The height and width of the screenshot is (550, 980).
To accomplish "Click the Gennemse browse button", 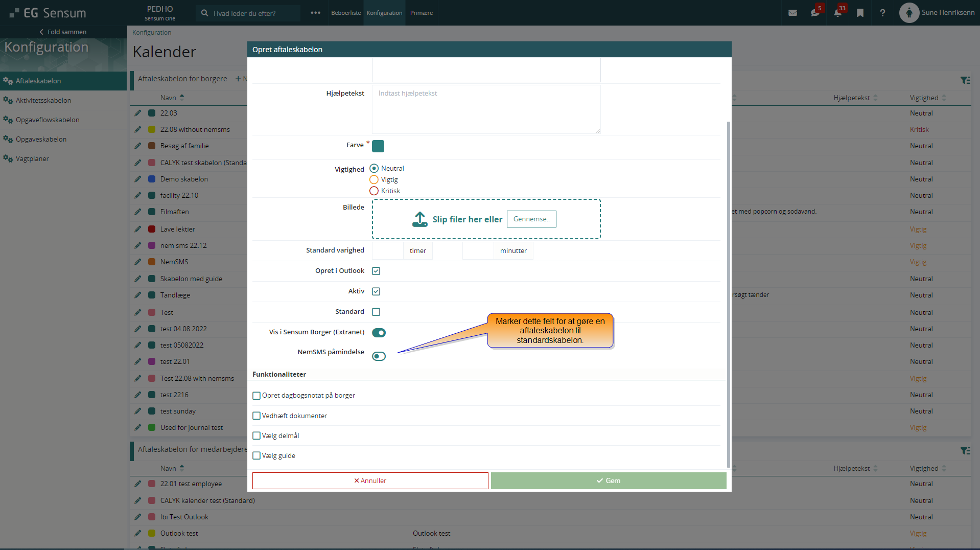I will [x=531, y=219].
